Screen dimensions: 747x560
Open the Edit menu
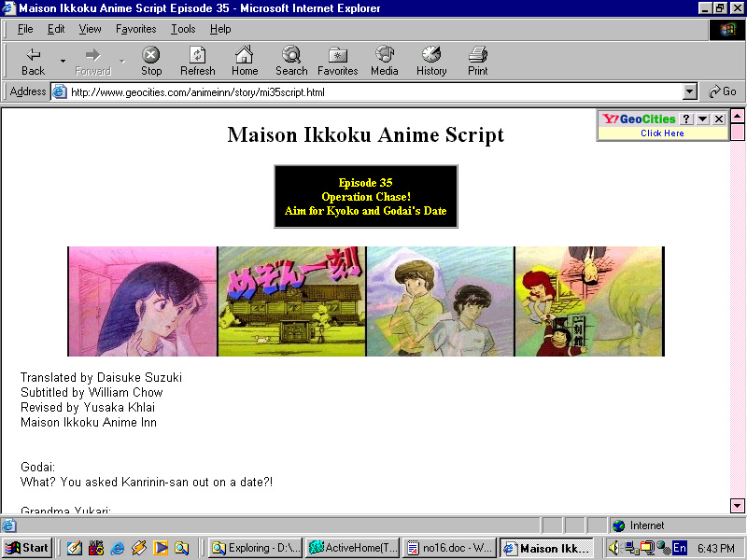56,29
